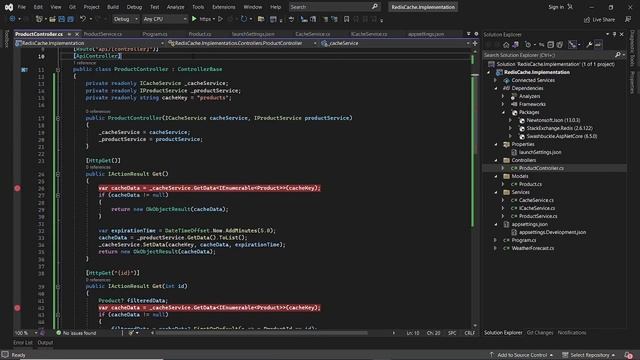Image resolution: width=640 pixels, height=360 pixels.
Task: Switch to the Git Changes tab
Action: point(540,333)
